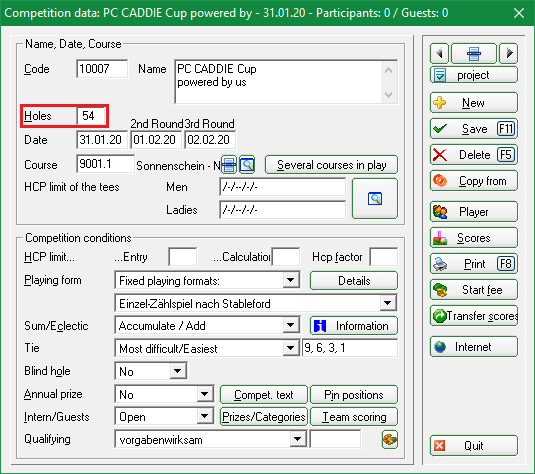Expand the Sum/Eclectic Accumulate dropdown
Viewport: 535px width, 474px height.
tap(291, 325)
